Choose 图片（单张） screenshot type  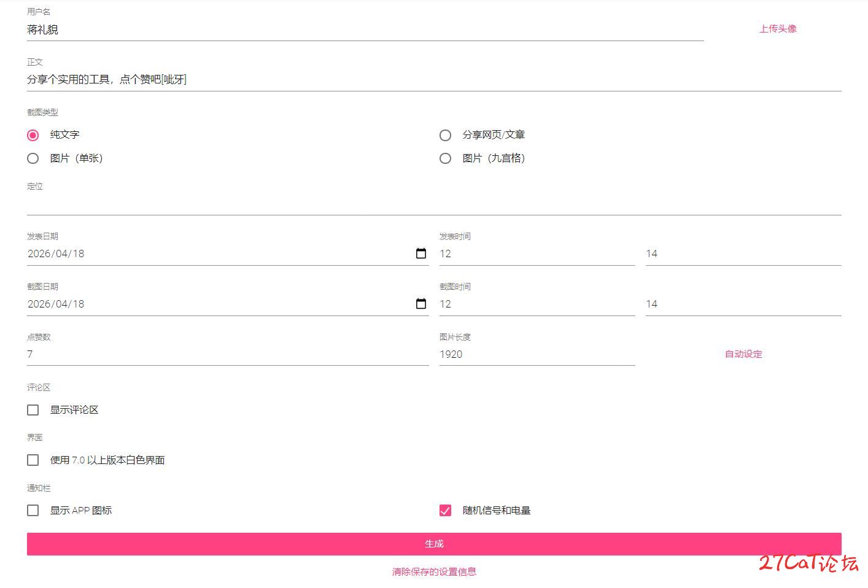point(33,158)
